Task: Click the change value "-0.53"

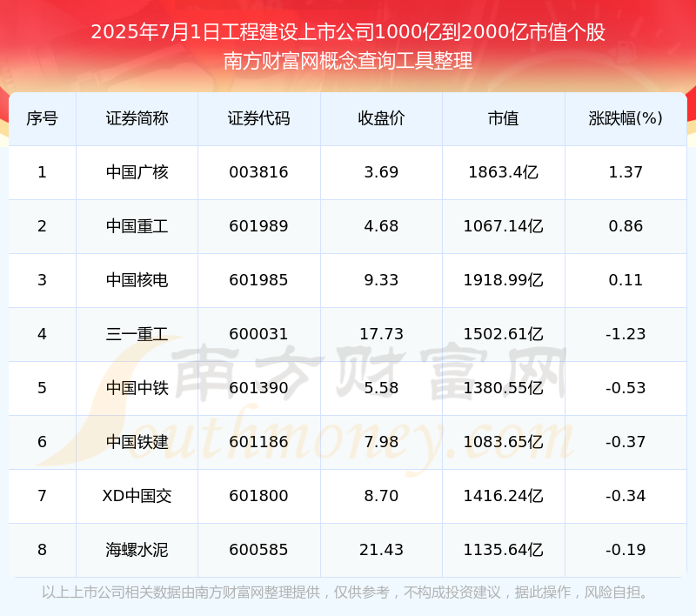Action: [x=626, y=388]
